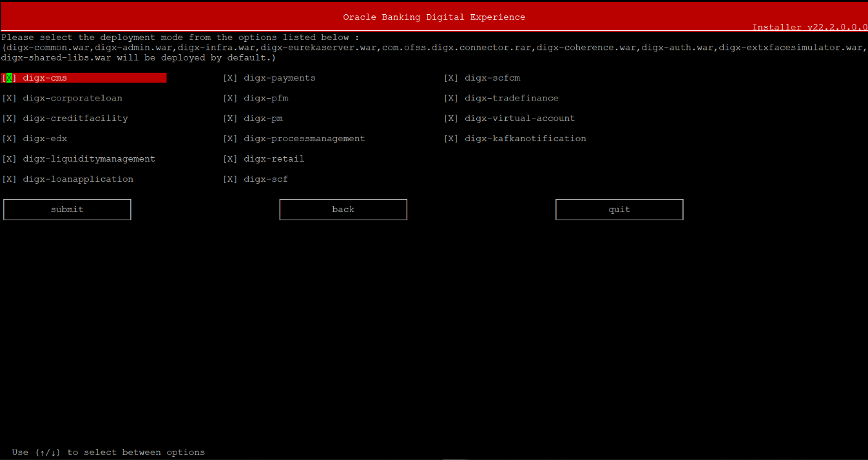Click the submit button
868x460 pixels.
point(67,209)
